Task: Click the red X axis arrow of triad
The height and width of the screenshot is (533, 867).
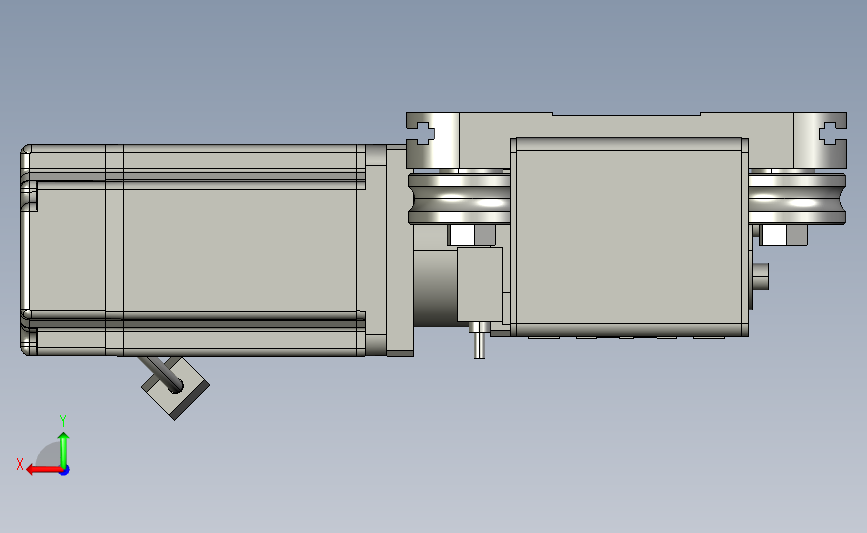Action: [x=43, y=470]
